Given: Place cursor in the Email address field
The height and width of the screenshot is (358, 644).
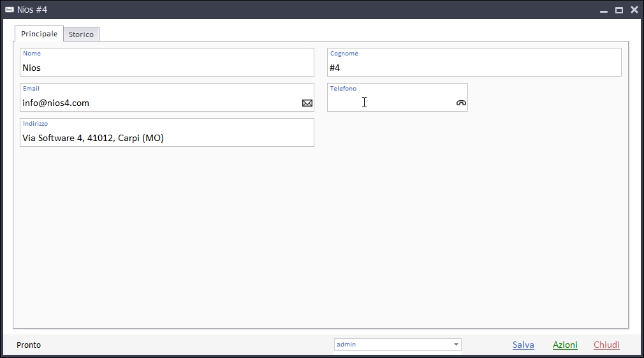Looking at the screenshot, I should [159, 103].
